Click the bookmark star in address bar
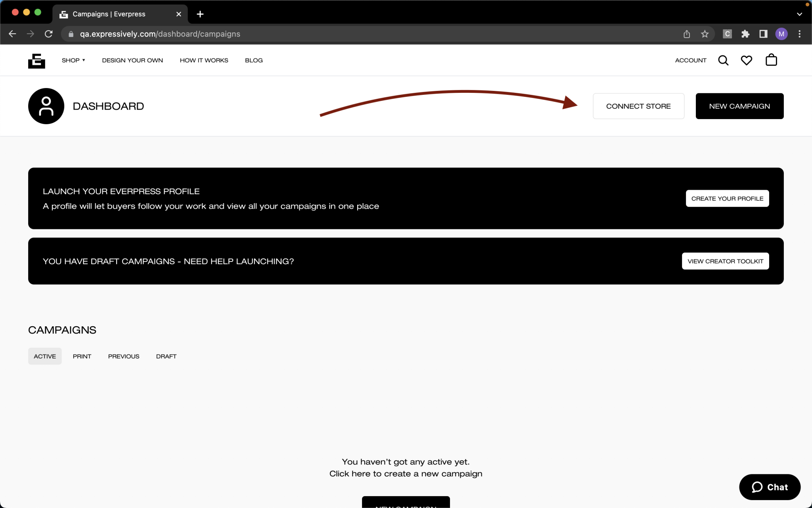The width and height of the screenshot is (812, 508). coord(705,34)
